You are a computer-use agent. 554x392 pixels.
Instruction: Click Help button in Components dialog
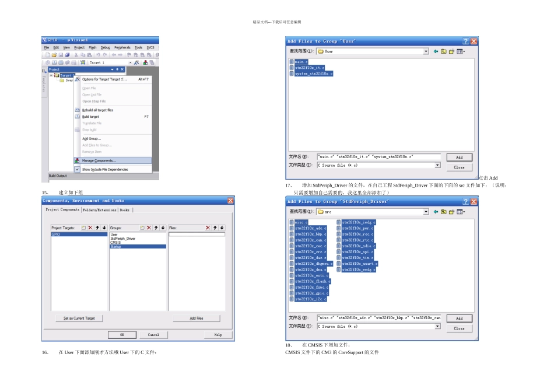tap(218, 335)
